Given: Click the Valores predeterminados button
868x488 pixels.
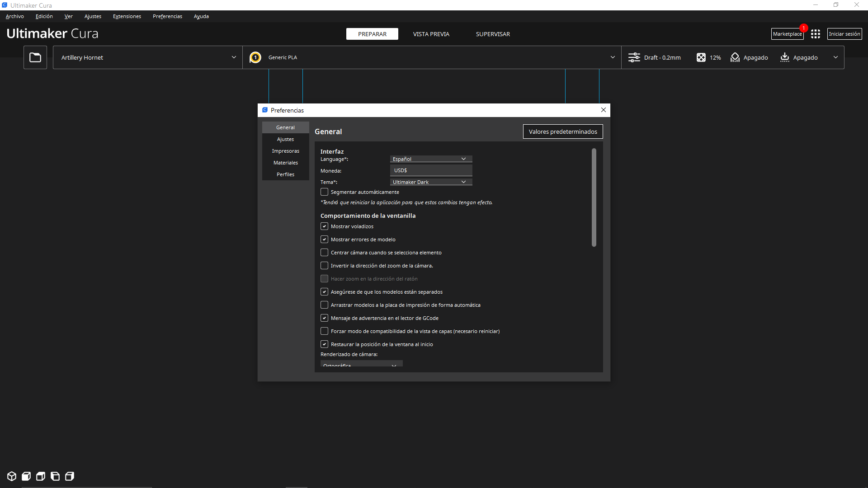Looking at the screenshot, I should coord(562,131).
